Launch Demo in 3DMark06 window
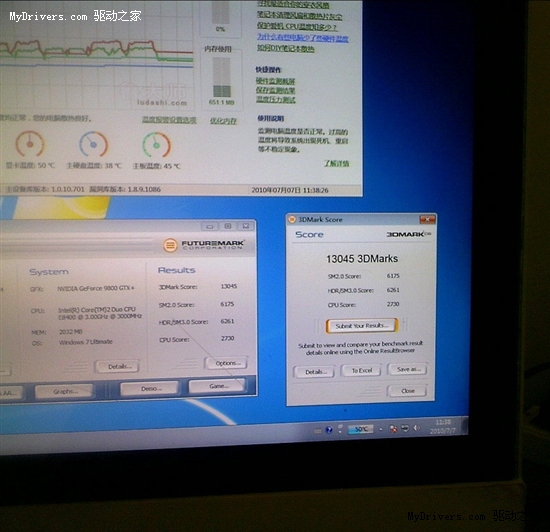 (150, 389)
